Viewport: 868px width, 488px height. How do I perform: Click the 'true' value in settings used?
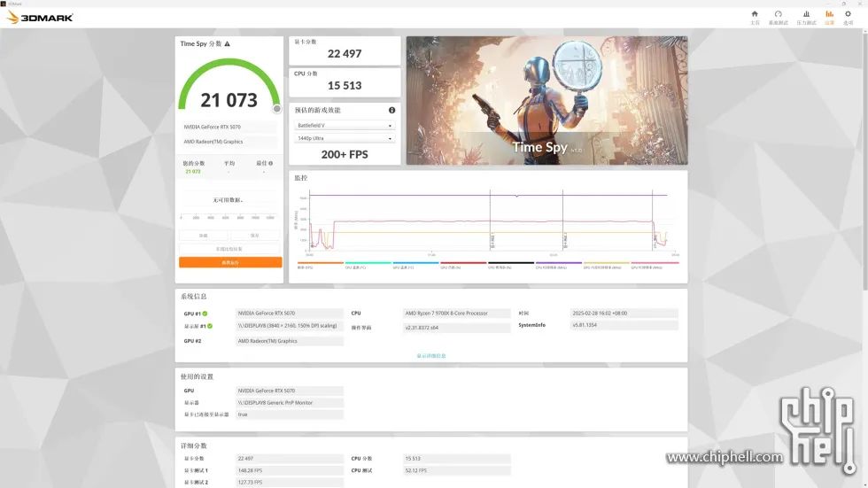click(x=290, y=414)
